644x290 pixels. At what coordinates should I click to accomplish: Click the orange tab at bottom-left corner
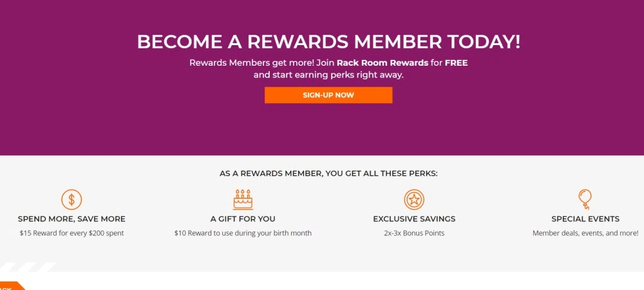point(10,286)
